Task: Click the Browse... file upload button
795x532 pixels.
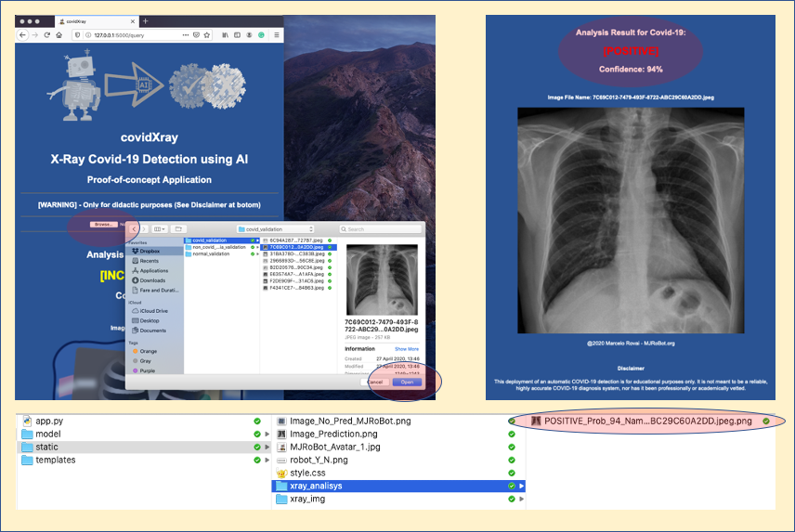Action: click(103, 225)
